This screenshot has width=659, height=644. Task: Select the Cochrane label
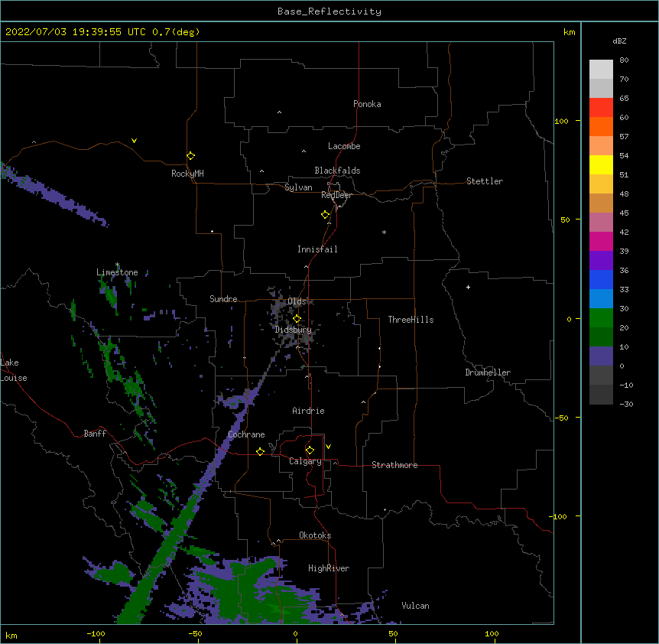246,434
